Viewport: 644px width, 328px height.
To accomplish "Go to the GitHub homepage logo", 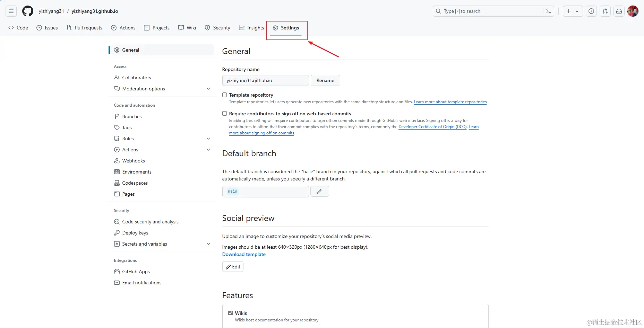I will tap(28, 11).
